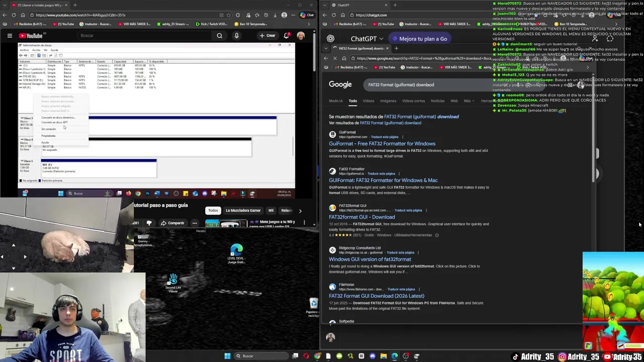Viewport: 644px width, 362px height.
Task: Advance filter chips with right arrow
Action: (300, 211)
